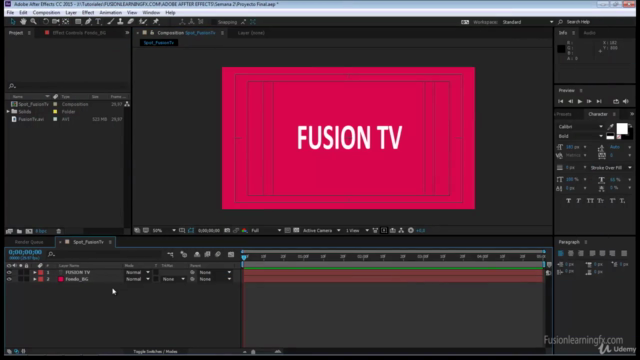Open the Bold font style dropdown
The height and width of the screenshot is (360, 640).
pyautogui.click(x=580, y=136)
